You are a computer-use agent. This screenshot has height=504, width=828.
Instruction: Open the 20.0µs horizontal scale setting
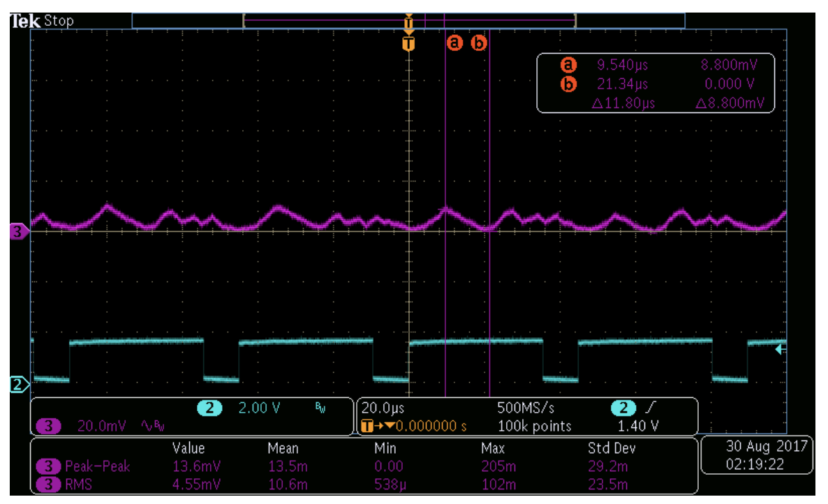click(383, 408)
